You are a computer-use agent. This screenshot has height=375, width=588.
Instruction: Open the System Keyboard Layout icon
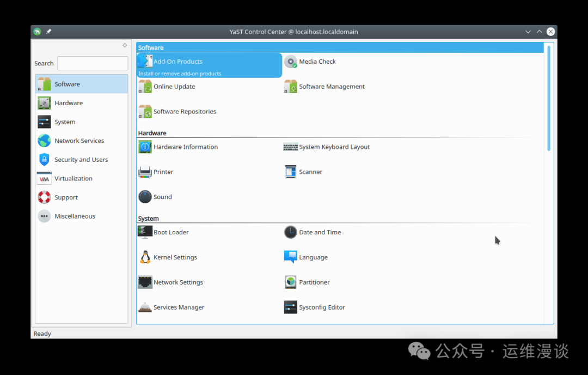tap(290, 147)
